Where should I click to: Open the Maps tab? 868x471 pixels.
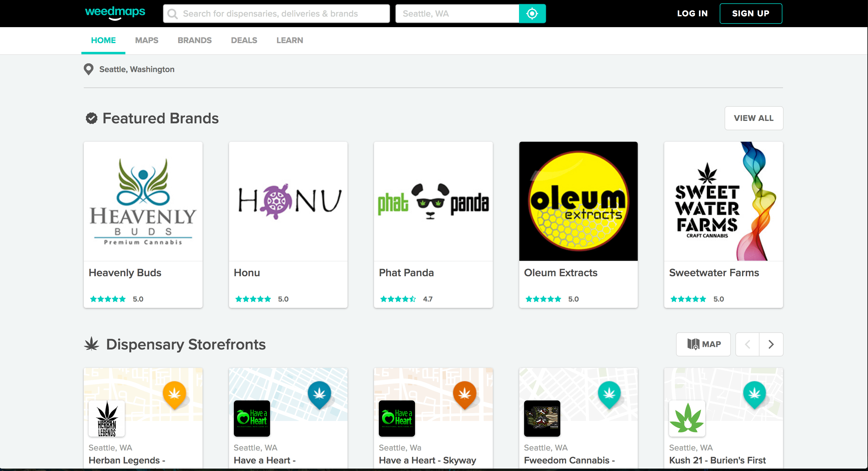click(x=146, y=40)
